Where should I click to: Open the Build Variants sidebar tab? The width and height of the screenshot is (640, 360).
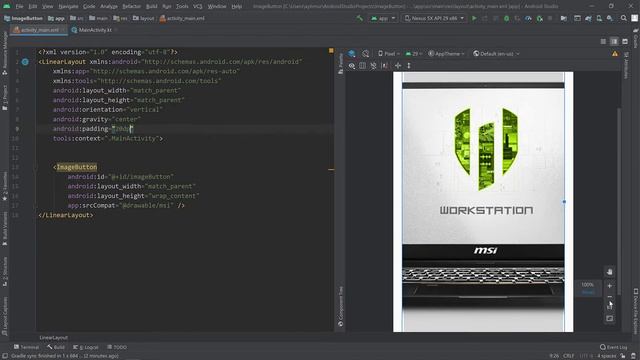[x=4, y=229]
